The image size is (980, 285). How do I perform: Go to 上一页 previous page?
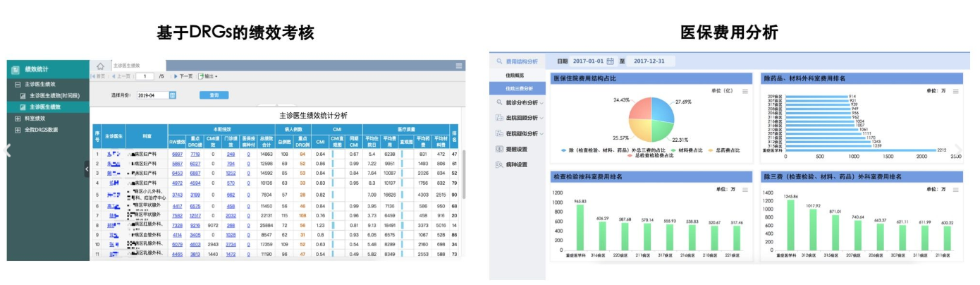point(121,76)
